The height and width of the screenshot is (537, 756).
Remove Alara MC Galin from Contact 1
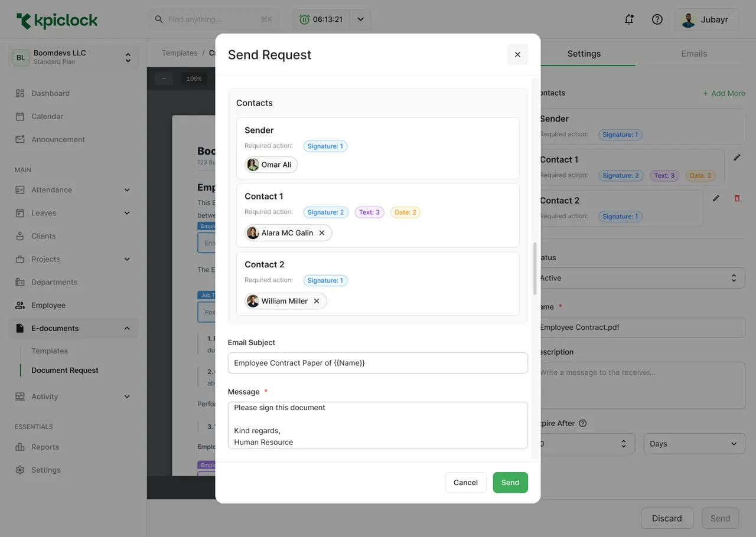[x=322, y=233]
